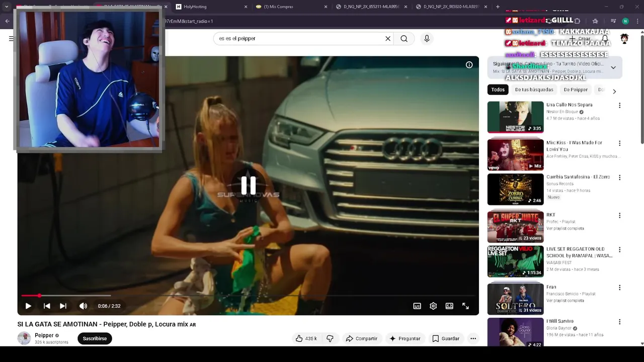Image resolution: width=644 pixels, height=362 pixels.
Task: Open Una Calle Nos Separa thumbnail
Action: 515,117
